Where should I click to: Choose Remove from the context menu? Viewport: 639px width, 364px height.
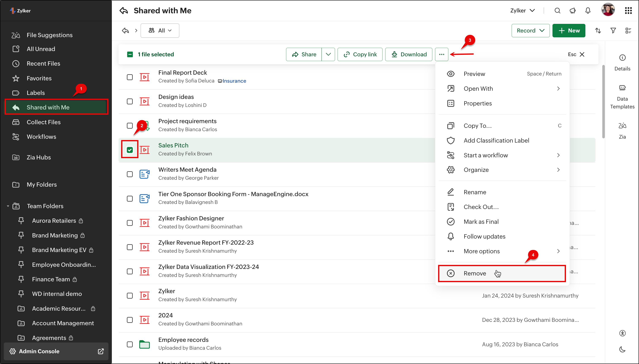point(475,273)
